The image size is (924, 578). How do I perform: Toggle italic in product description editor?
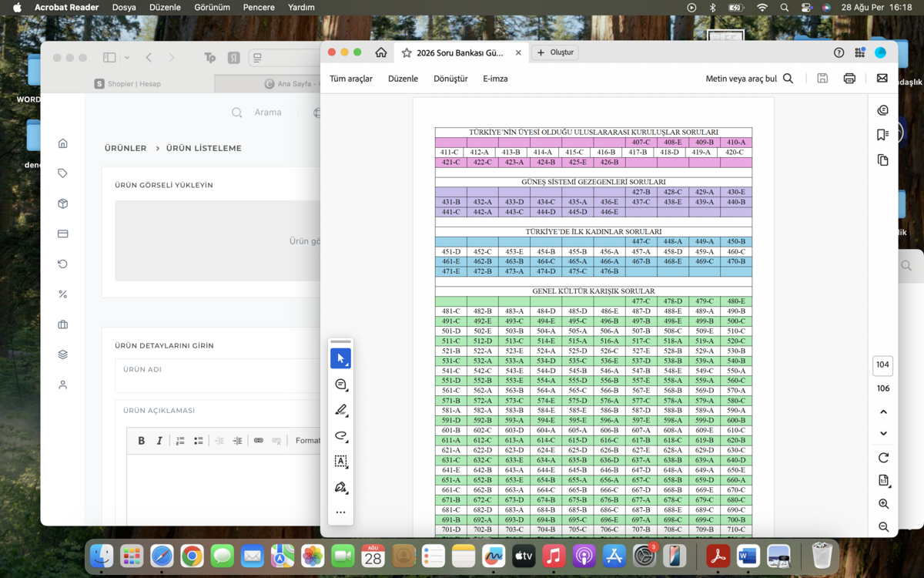click(x=159, y=441)
